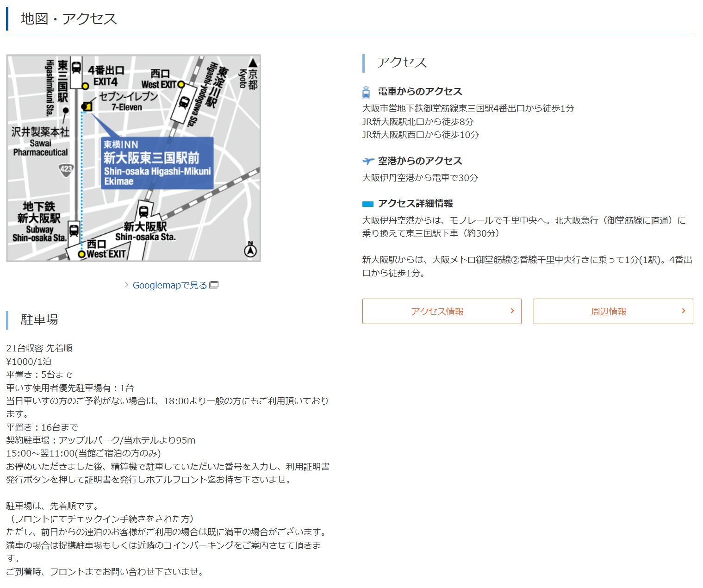Click the 周辺情報 button

coord(613,311)
